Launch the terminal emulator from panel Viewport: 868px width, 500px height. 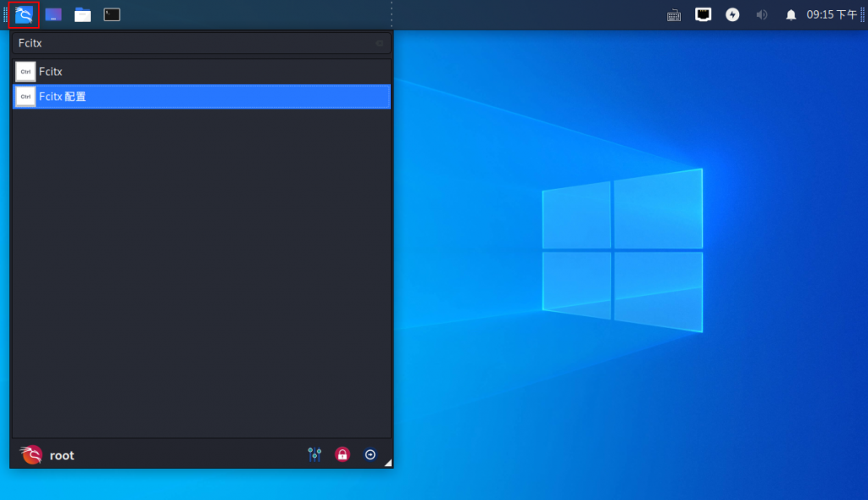coord(112,15)
